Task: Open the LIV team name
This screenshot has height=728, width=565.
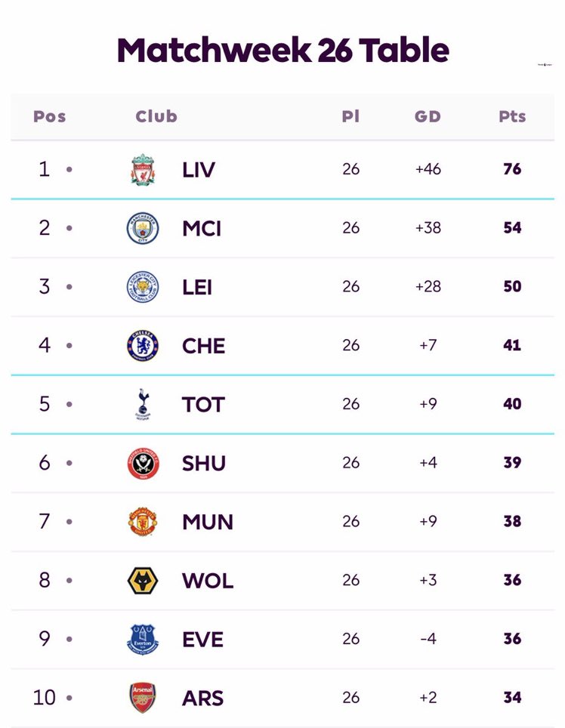Action: pyautogui.click(x=198, y=170)
